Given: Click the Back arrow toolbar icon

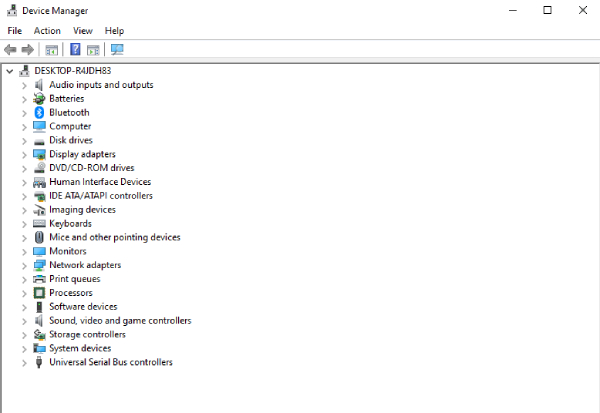Looking at the screenshot, I should tap(10, 50).
